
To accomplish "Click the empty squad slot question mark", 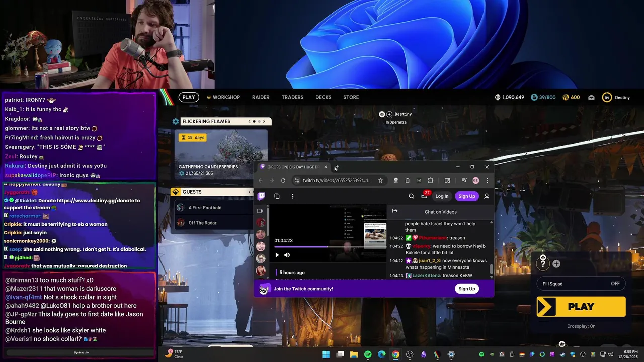I will [543, 263].
